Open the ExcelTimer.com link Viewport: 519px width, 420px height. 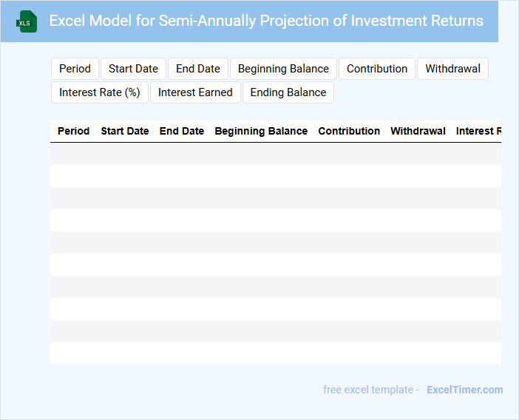[x=464, y=390]
